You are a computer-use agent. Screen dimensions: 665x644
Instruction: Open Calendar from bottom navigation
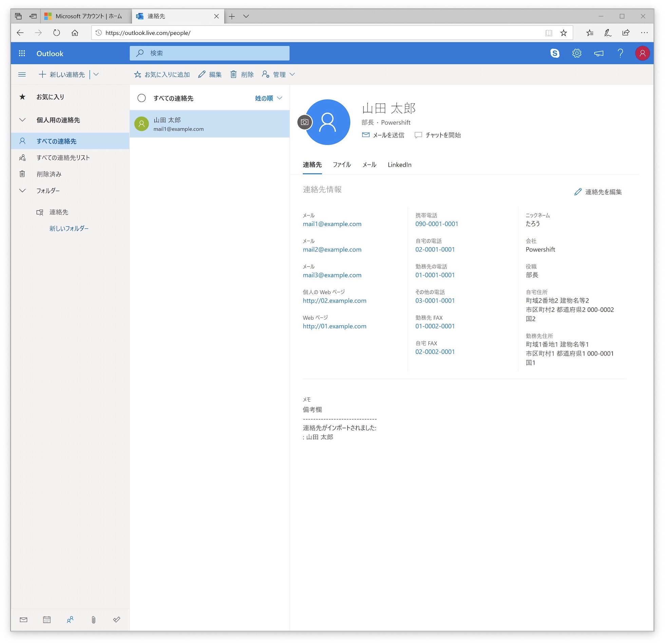point(47,620)
